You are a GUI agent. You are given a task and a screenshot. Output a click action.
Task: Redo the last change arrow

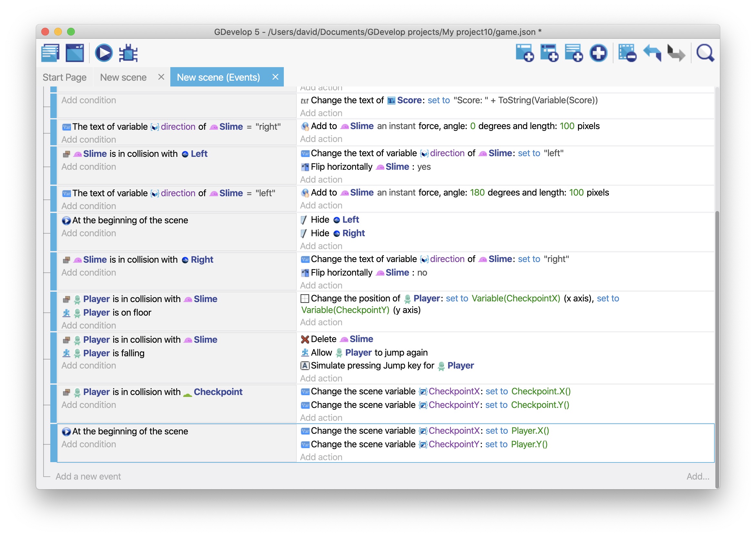point(676,53)
